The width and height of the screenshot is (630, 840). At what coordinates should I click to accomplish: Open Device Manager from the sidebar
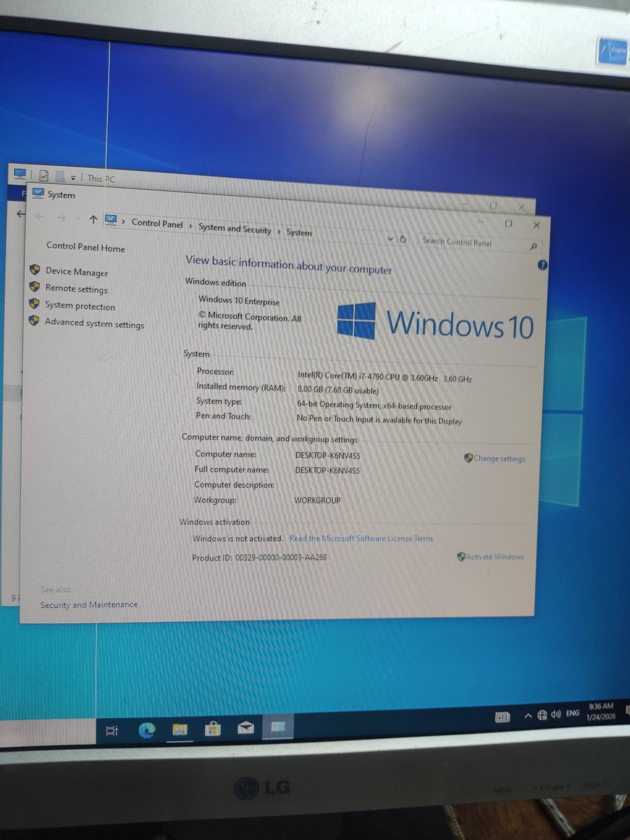coord(77,272)
